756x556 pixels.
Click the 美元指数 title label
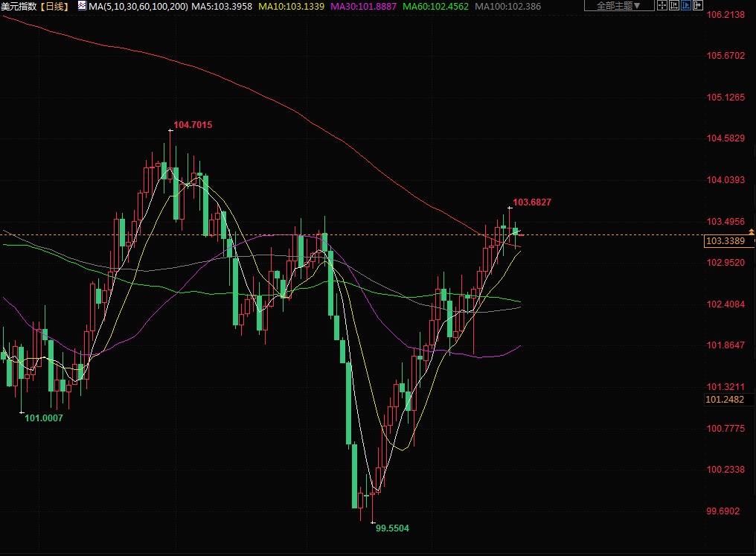pos(19,6)
